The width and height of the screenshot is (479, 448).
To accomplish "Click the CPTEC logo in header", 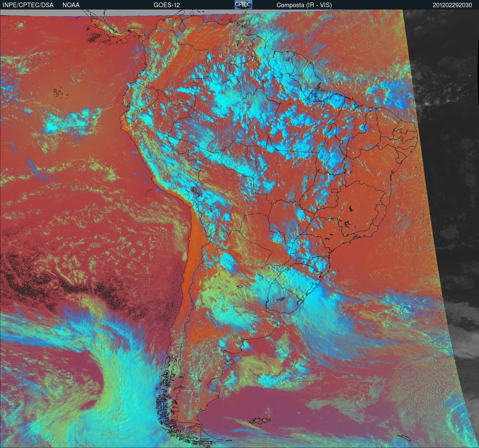I will [243, 5].
